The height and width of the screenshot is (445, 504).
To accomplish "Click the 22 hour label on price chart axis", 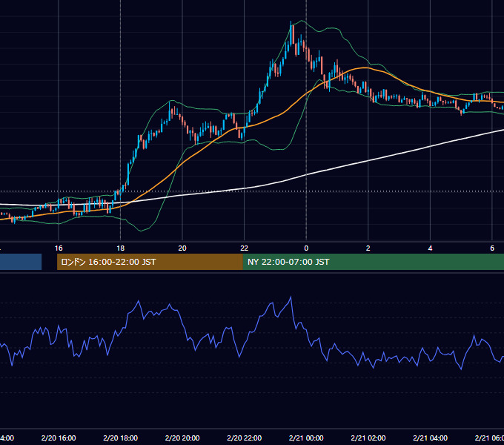I will pyautogui.click(x=245, y=248).
